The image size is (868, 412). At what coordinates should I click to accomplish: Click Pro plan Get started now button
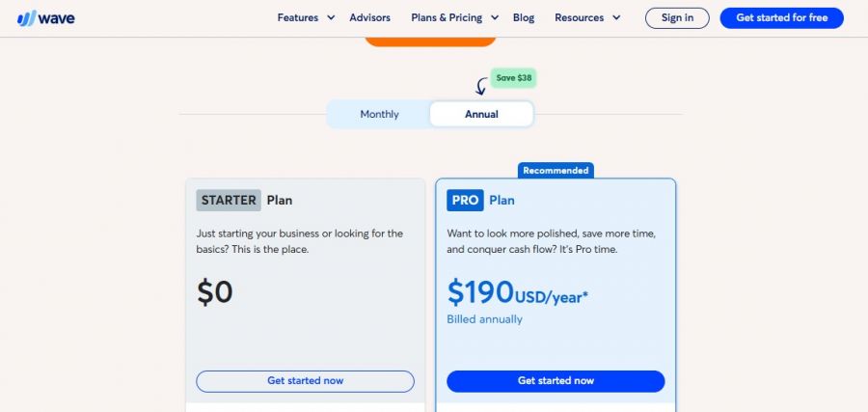(x=556, y=381)
